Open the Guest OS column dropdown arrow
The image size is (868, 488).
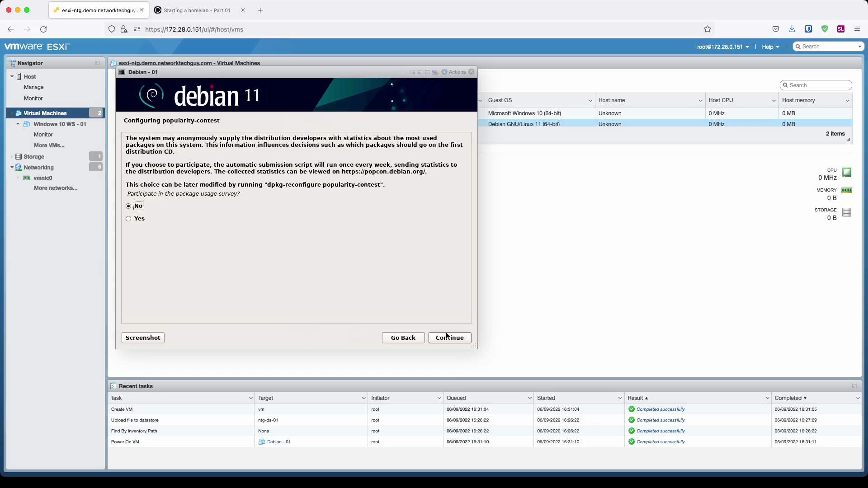pyautogui.click(x=590, y=101)
